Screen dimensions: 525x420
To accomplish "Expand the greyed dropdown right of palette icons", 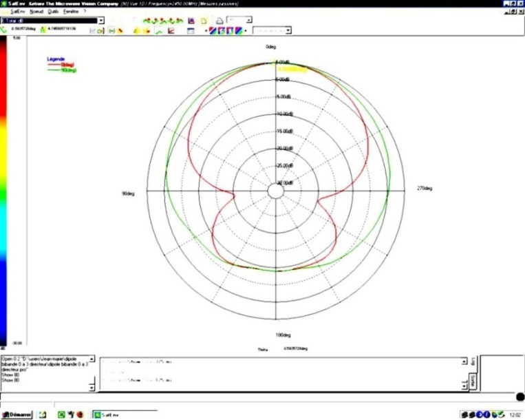I will (x=288, y=30).
